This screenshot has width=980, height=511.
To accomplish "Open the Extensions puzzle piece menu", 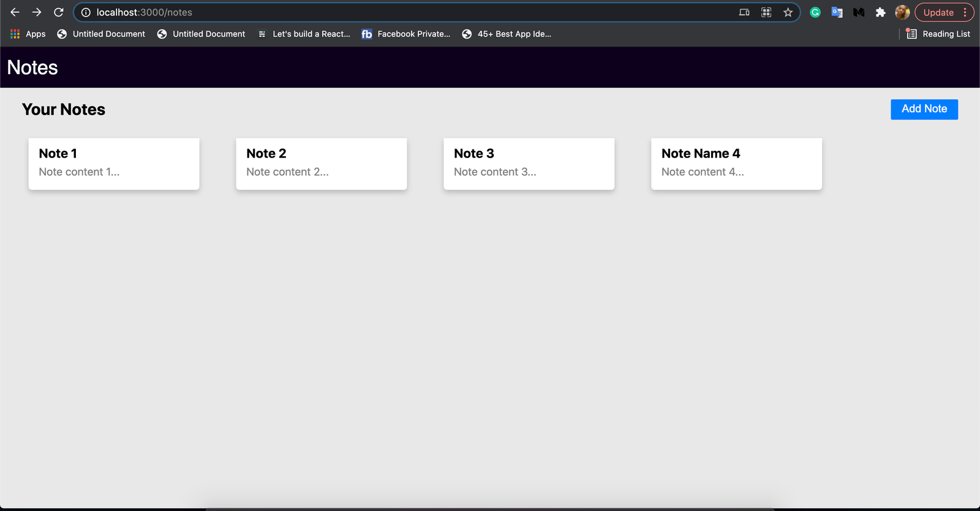I will point(880,12).
